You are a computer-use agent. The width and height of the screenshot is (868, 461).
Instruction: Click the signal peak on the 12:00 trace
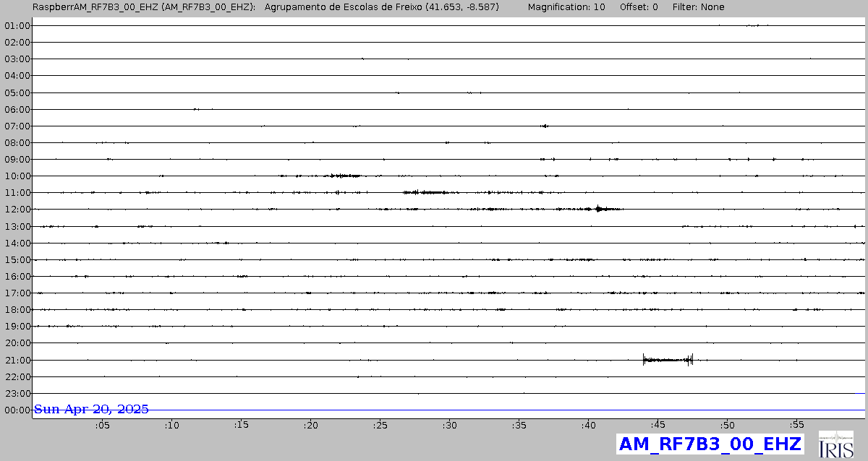click(599, 209)
